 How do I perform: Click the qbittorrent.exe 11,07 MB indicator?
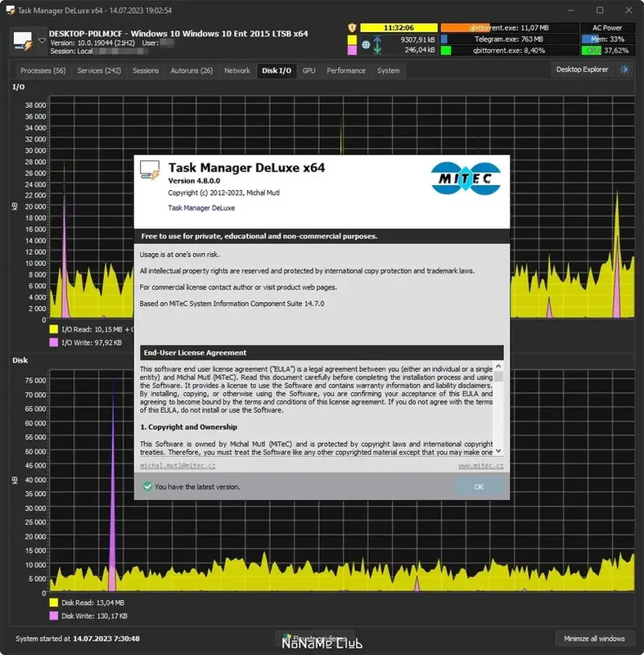[509, 28]
